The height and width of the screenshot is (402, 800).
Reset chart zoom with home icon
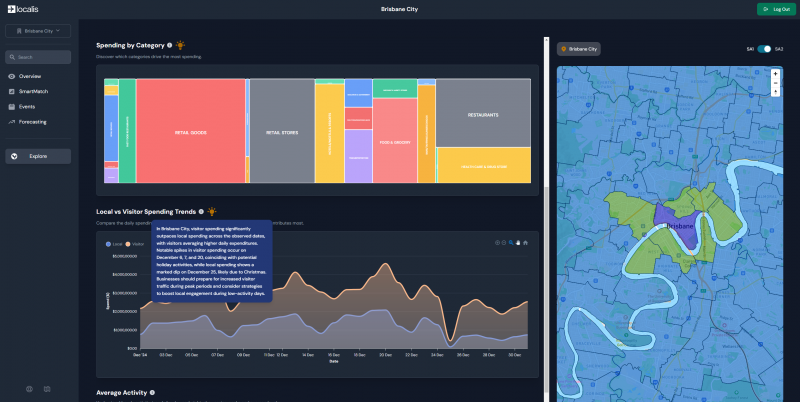tap(526, 243)
